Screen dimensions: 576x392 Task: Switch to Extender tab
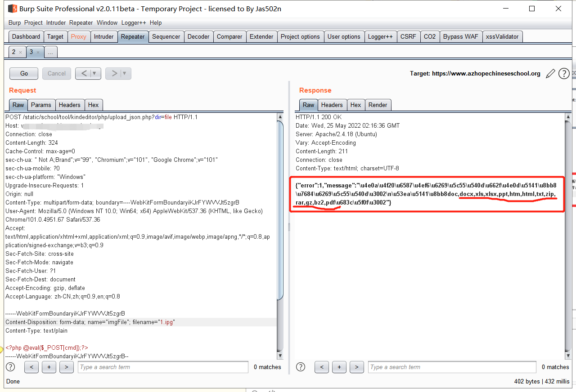(x=261, y=37)
